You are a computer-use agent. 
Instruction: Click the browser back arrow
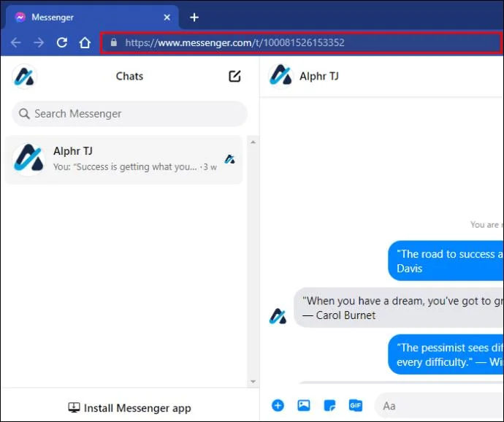point(15,42)
